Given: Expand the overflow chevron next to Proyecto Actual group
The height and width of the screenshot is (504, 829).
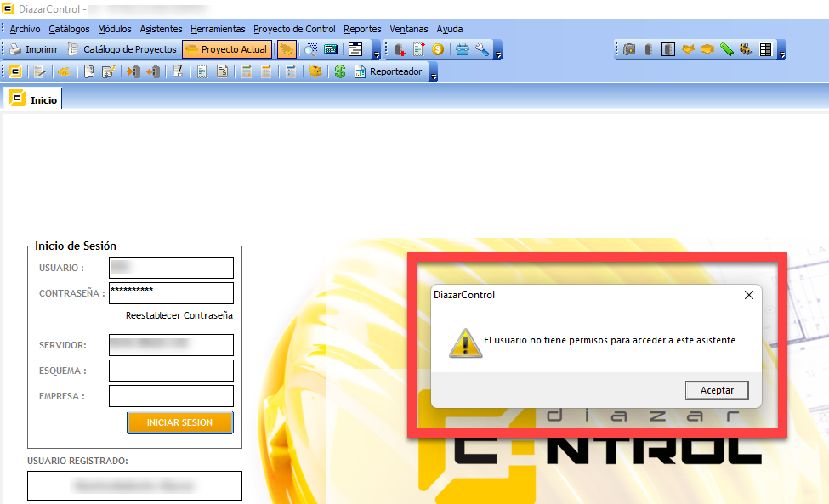Looking at the screenshot, I should (378, 53).
